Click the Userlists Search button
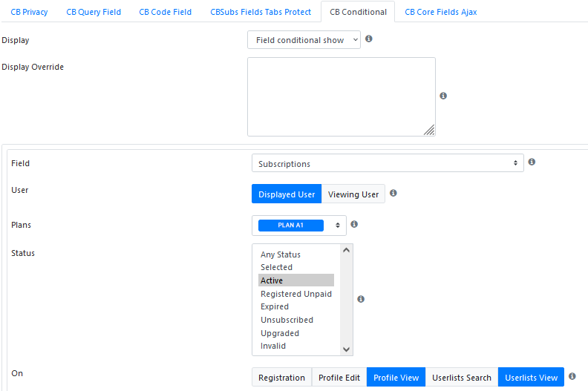 pos(462,377)
